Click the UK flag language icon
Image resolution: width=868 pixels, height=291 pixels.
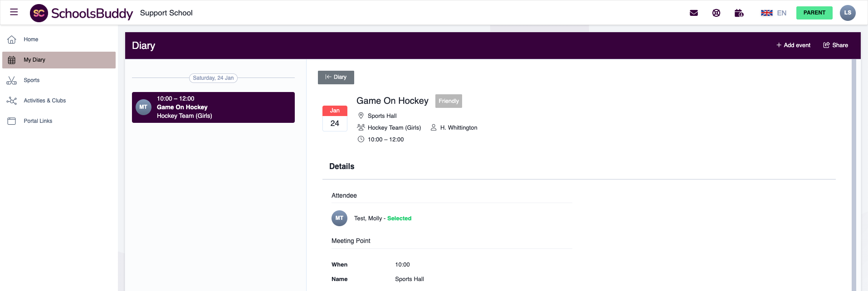(x=766, y=13)
